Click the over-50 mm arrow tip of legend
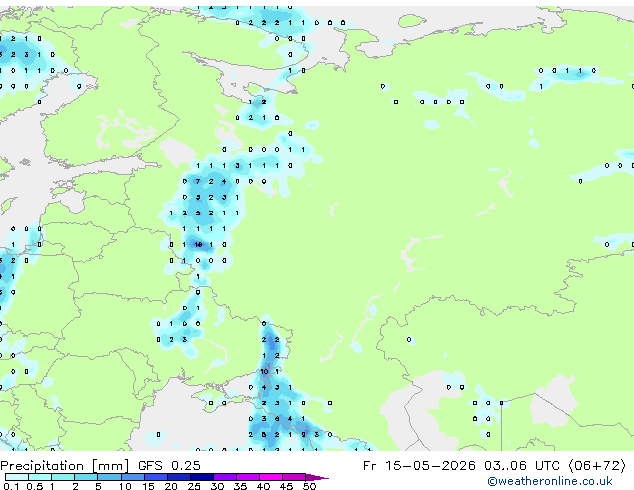 click(317, 478)
